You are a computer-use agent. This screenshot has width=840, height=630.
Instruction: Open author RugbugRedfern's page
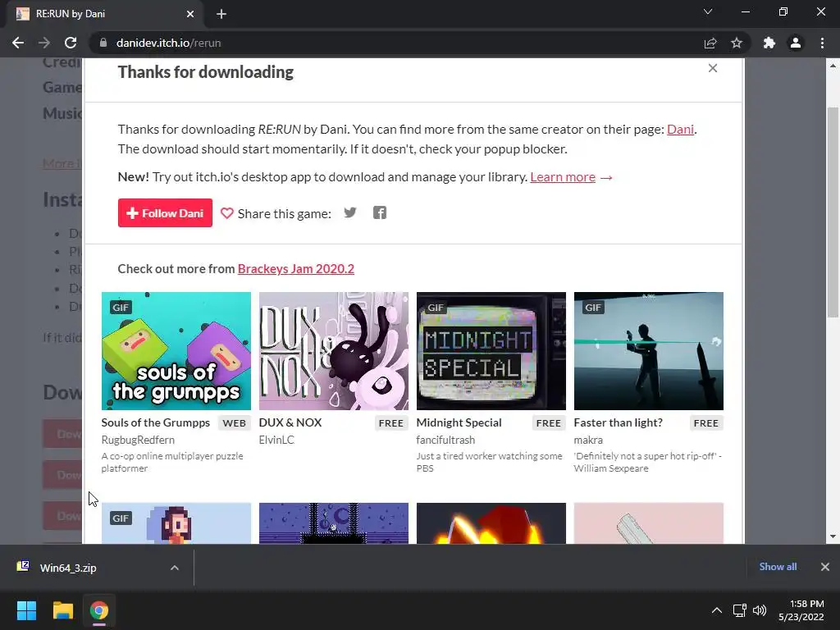point(138,440)
